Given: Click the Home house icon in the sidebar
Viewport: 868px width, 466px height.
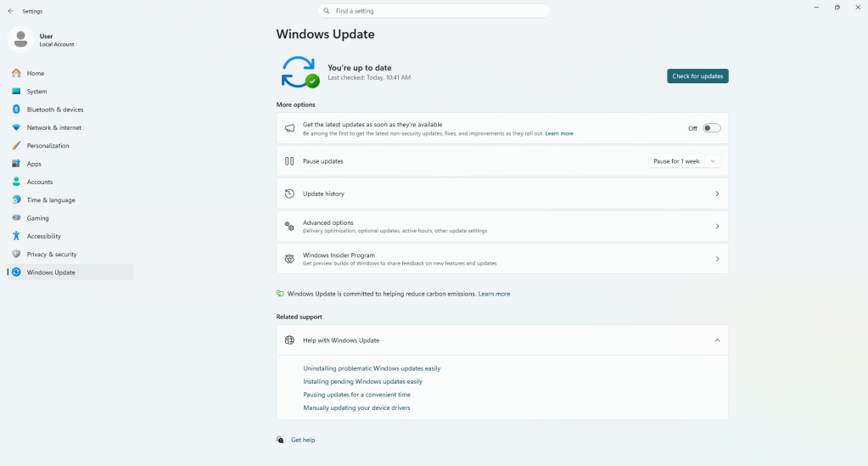Looking at the screenshot, I should pyautogui.click(x=16, y=73).
